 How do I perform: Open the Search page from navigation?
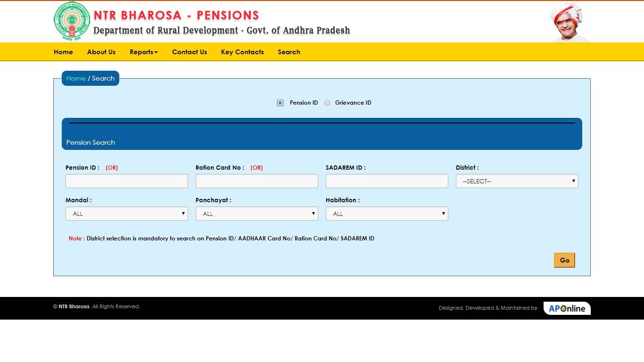289,52
